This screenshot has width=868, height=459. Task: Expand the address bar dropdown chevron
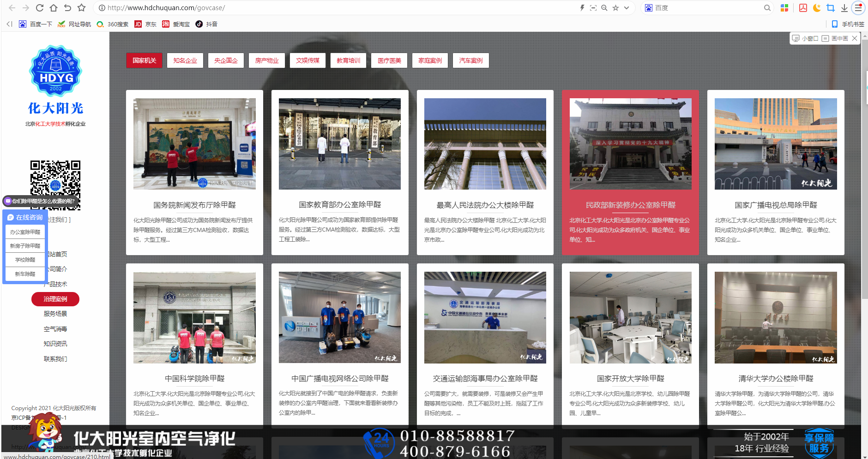[627, 8]
